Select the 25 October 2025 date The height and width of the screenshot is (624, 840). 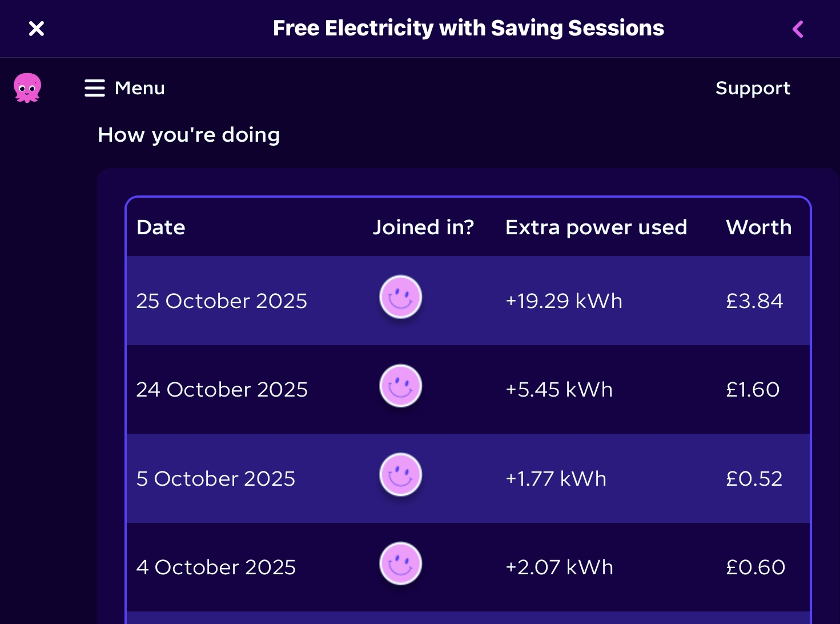pos(222,301)
